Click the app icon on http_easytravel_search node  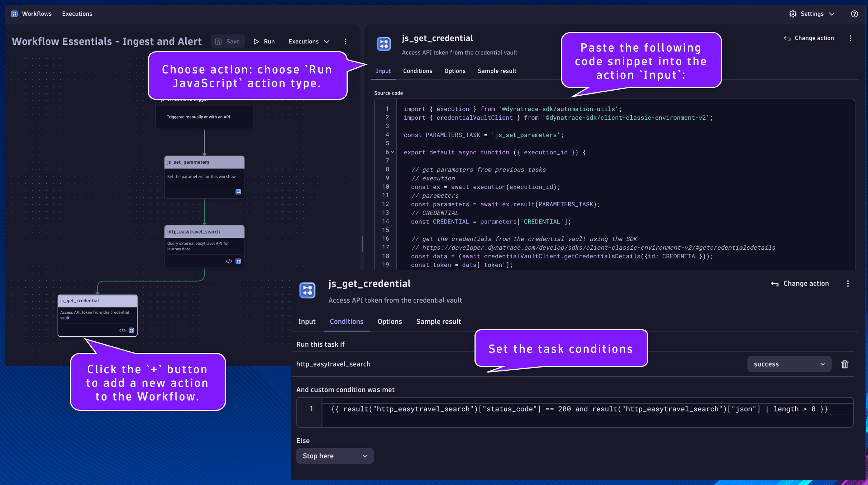238,261
